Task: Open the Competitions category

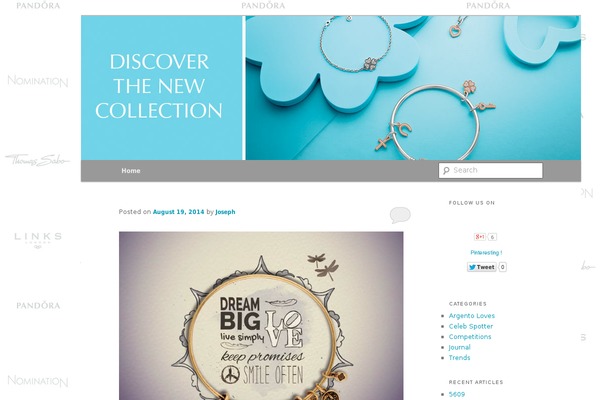Action: tap(470, 337)
